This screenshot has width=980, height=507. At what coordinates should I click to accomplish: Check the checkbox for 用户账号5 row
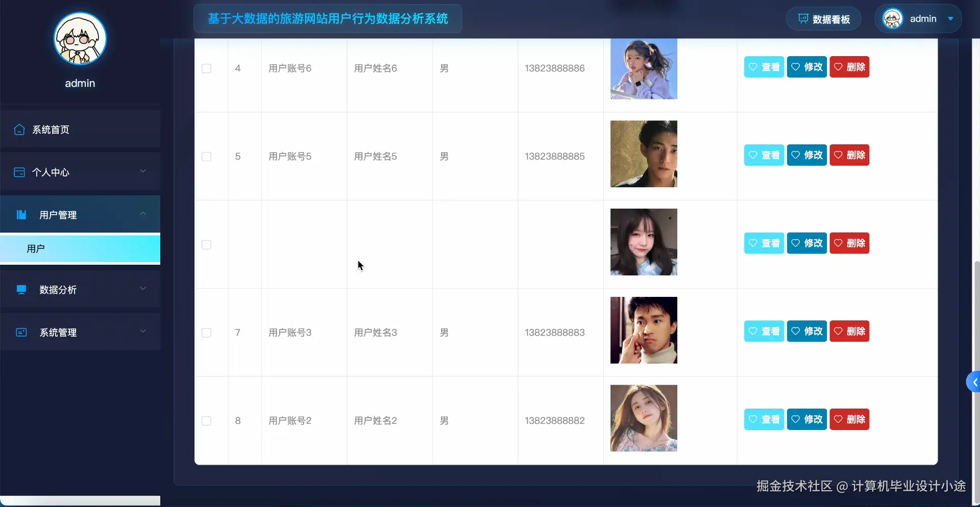206,157
